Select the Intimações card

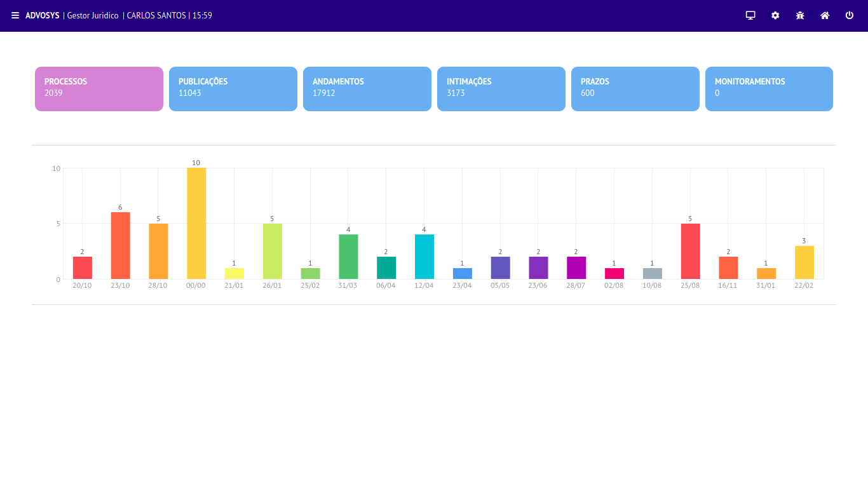pos(501,89)
